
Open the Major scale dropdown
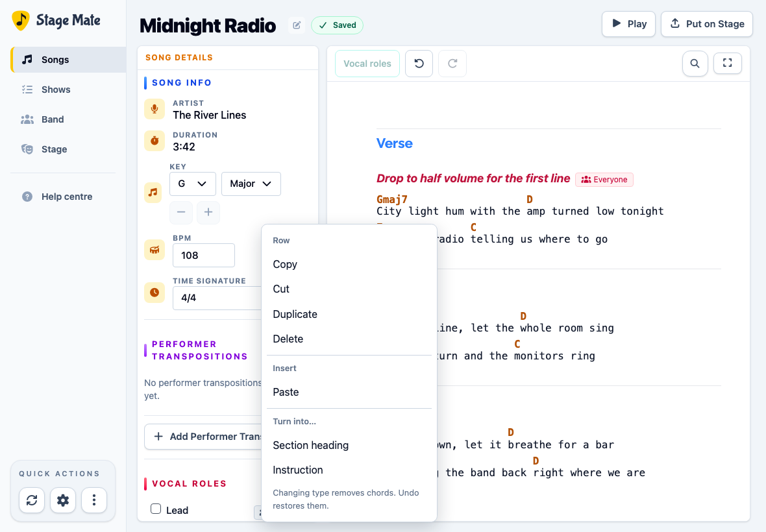[251, 184]
